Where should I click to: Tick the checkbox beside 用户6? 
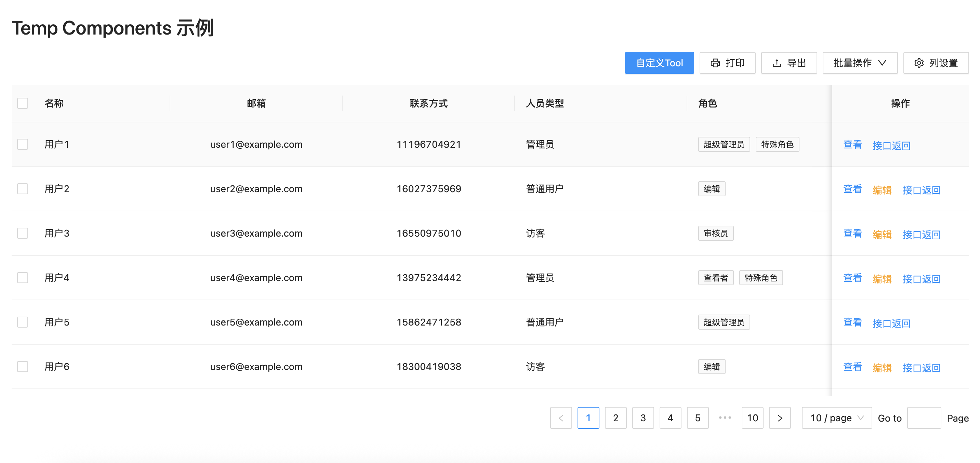[23, 367]
